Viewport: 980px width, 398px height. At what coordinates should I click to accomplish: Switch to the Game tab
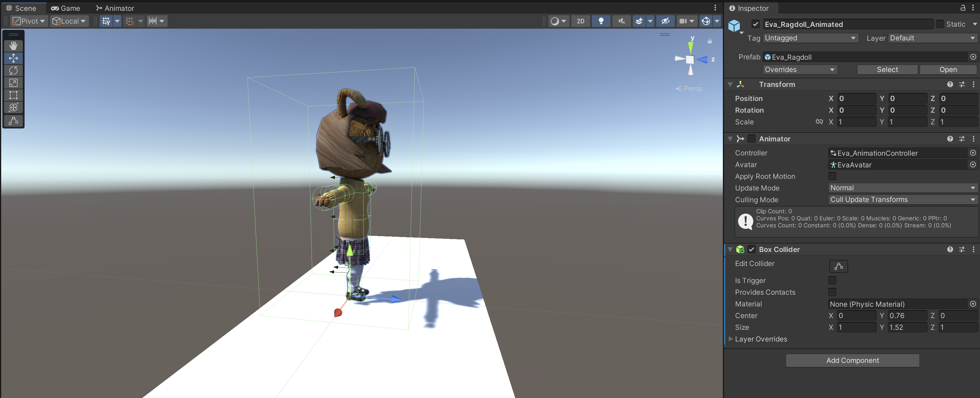(66, 8)
